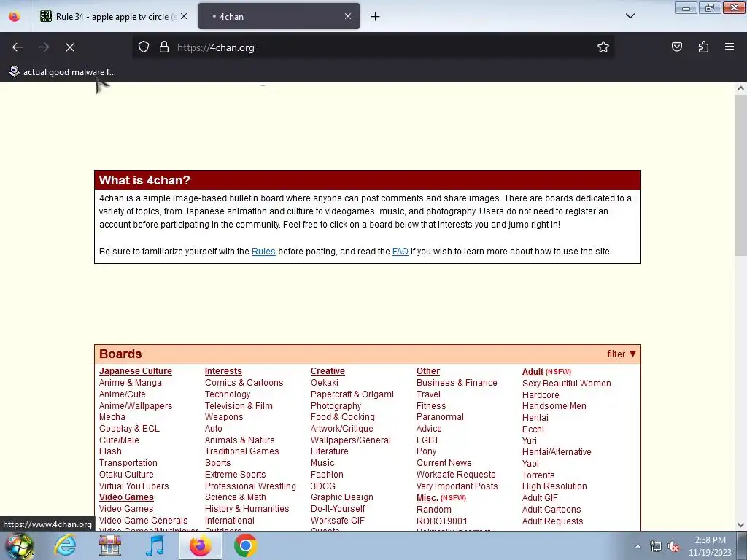Open a new tab
The height and width of the screenshot is (560, 747).
pos(376,17)
